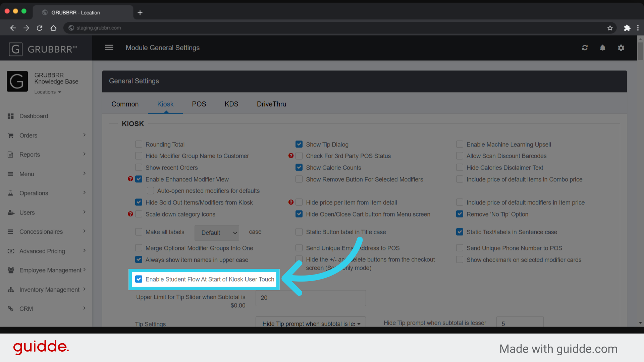The image size is (644, 362).
Task: Click the Orders cart icon in sidebar
Action: (x=11, y=135)
